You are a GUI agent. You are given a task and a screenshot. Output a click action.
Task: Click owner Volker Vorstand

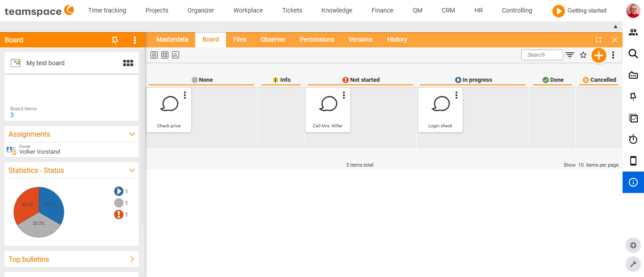(x=39, y=151)
